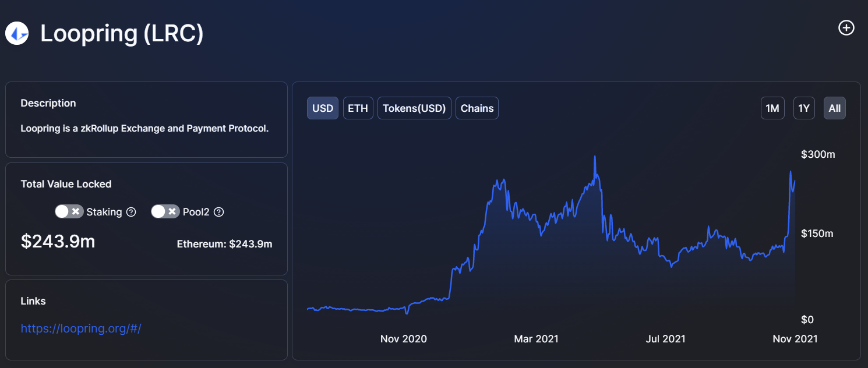Image resolution: width=868 pixels, height=368 pixels.
Task: Show the All time range
Action: pyautogui.click(x=835, y=108)
